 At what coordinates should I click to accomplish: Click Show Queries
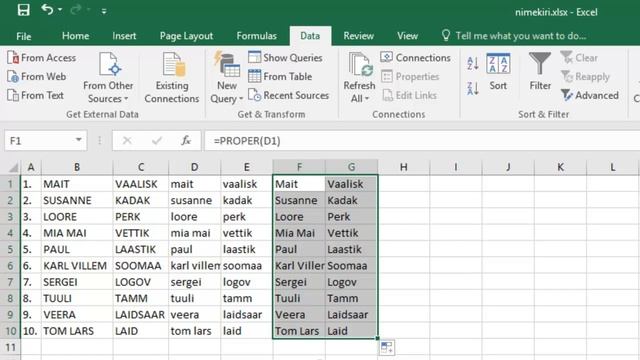[x=285, y=58]
